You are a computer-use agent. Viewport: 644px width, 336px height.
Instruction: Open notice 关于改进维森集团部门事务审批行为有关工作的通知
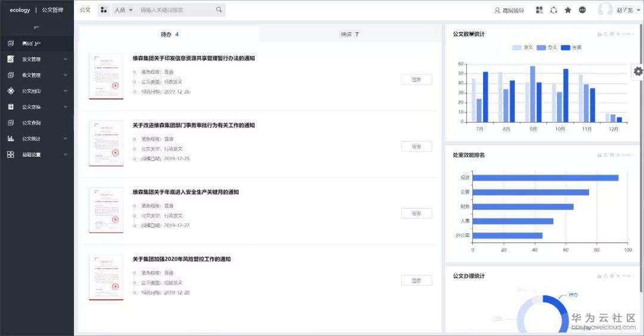pyautogui.click(x=193, y=125)
